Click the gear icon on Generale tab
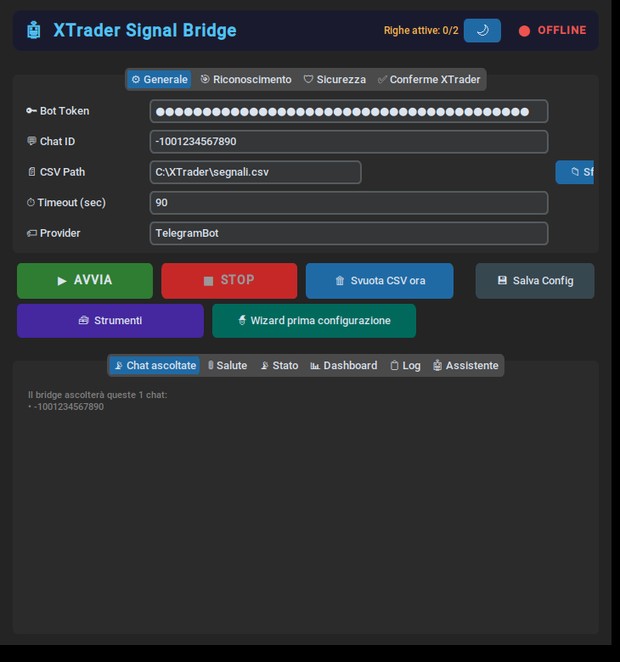 (x=135, y=79)
